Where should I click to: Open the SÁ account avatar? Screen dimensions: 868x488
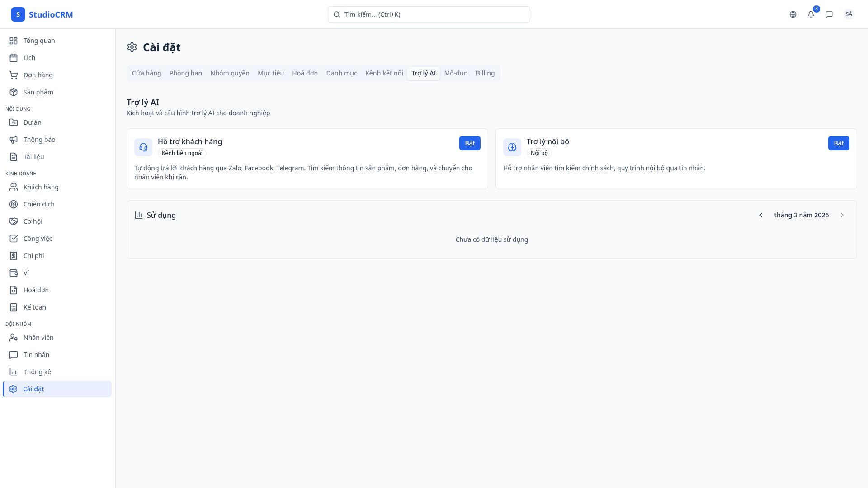coord(849,14)
